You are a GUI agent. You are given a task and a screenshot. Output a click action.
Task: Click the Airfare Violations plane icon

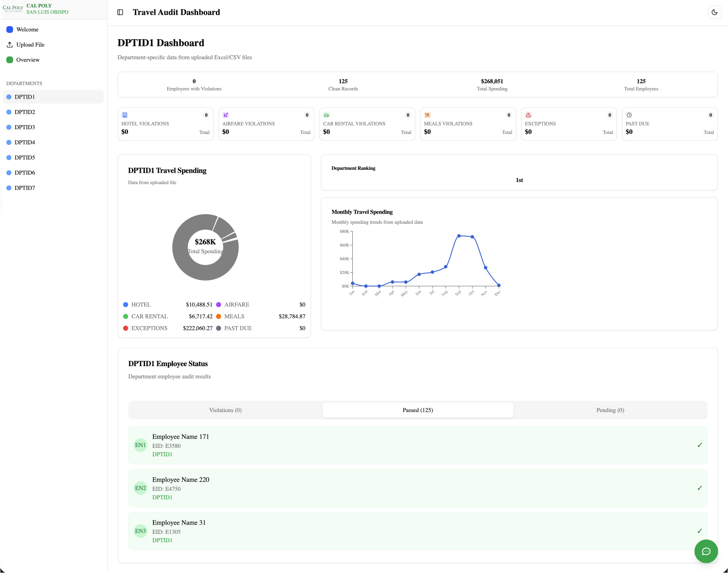click(226, 115)
